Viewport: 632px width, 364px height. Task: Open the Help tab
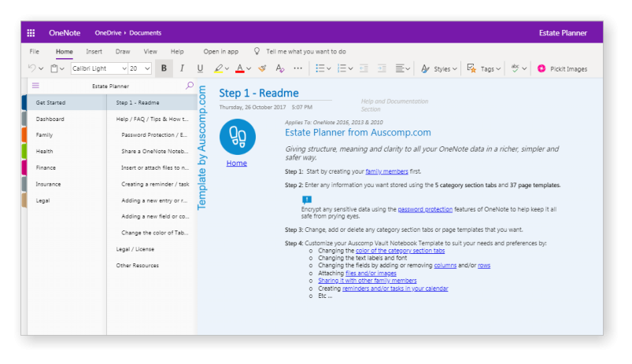tap(177, 52)
